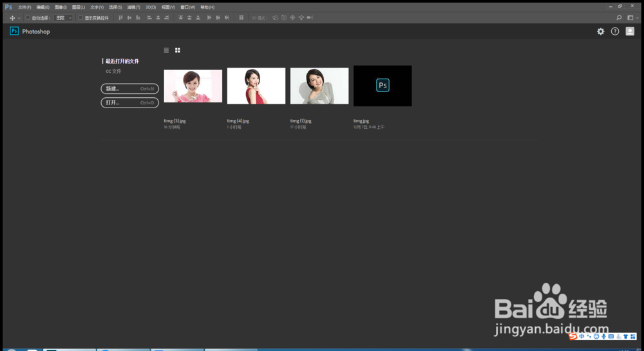Click the distribute left edges icon

point(209,17)
